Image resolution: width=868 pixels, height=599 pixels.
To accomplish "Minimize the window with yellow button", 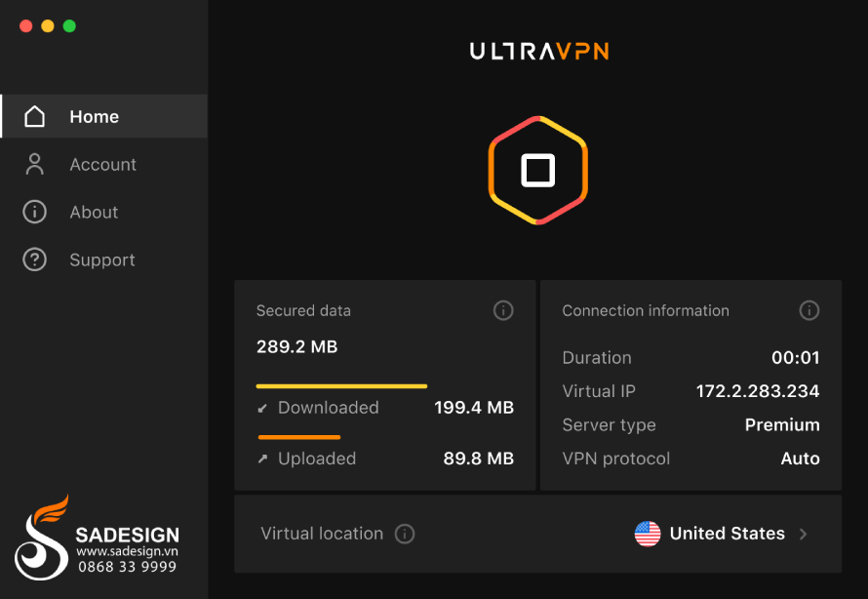I will (x=48, y=26).
